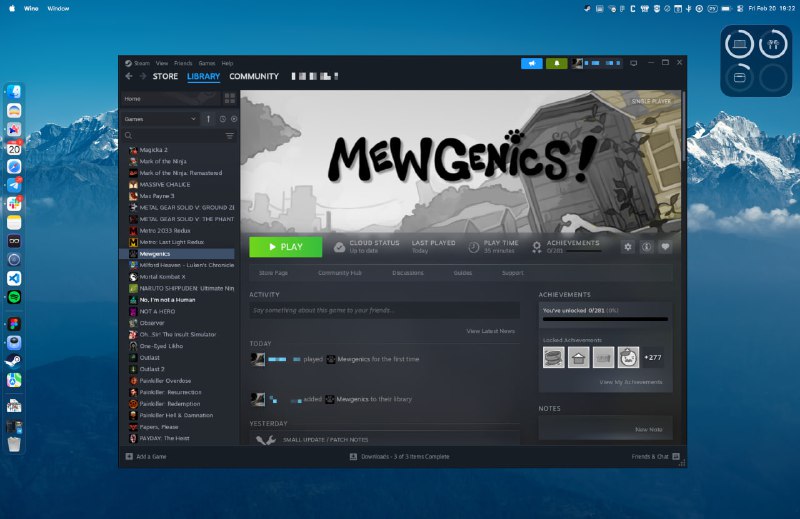The width and height of the screenshot is (800, 519).
Task: Open Telegram in the macOS dock
Action: click(x=14, y=185)
